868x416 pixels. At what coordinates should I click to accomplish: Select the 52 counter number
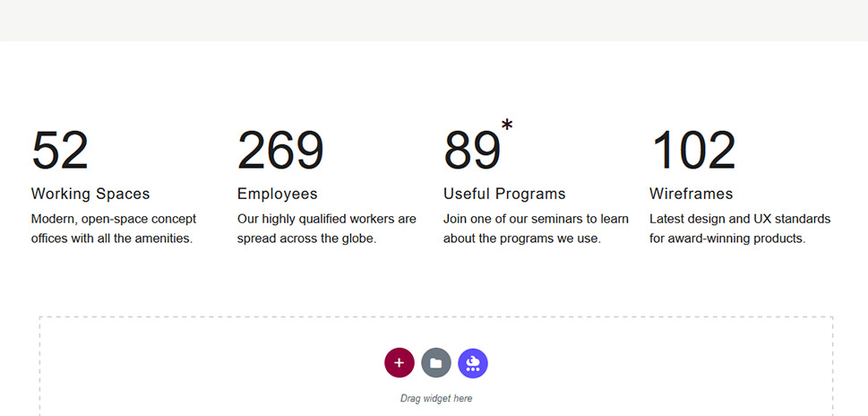pyautogui.click(x=60, y=150)
